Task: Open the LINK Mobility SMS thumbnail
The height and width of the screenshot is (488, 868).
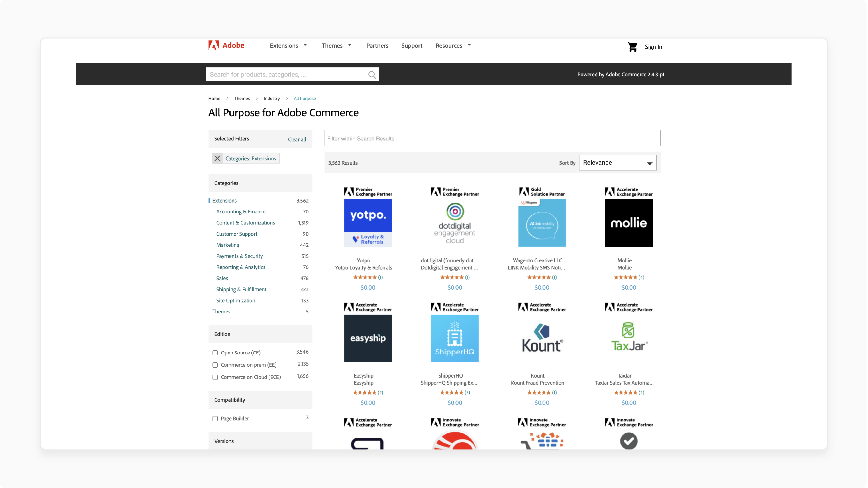Action: [x=542, y=223]
